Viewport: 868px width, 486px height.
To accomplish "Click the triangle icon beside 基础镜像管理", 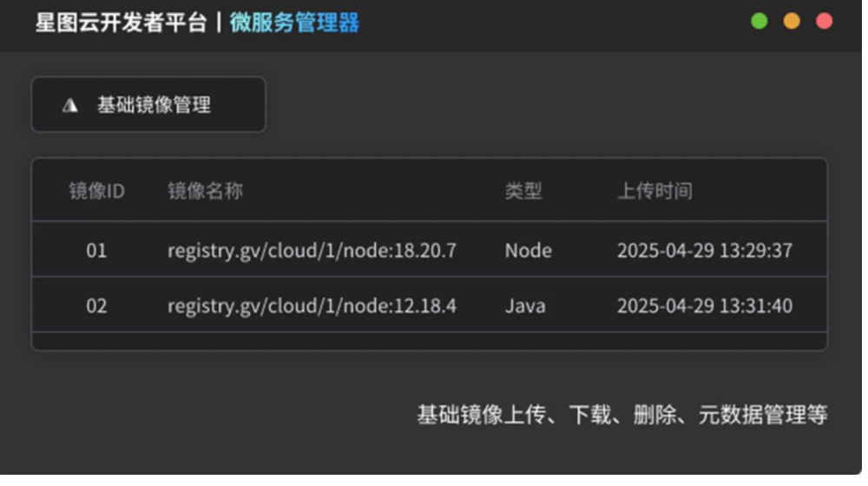I will (x=70, y=105).
